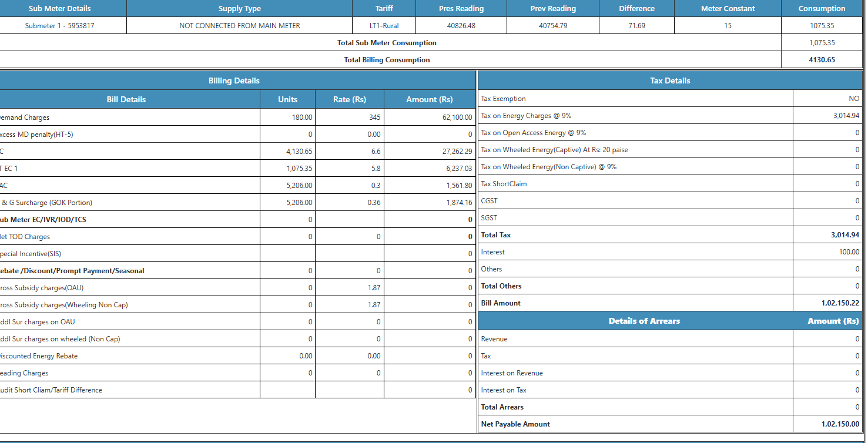The height and width of the screenshot is (443, 868).
Task: Select the Meter Constant column header
Action: click(728, 8)
